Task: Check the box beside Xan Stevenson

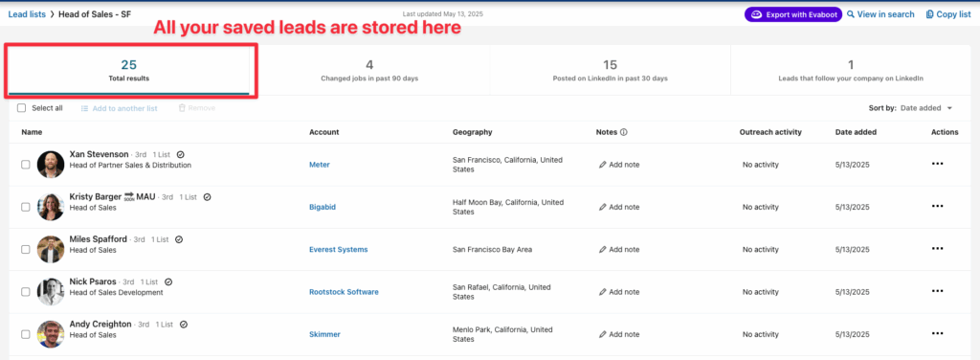Action: (x=26, y=165)
